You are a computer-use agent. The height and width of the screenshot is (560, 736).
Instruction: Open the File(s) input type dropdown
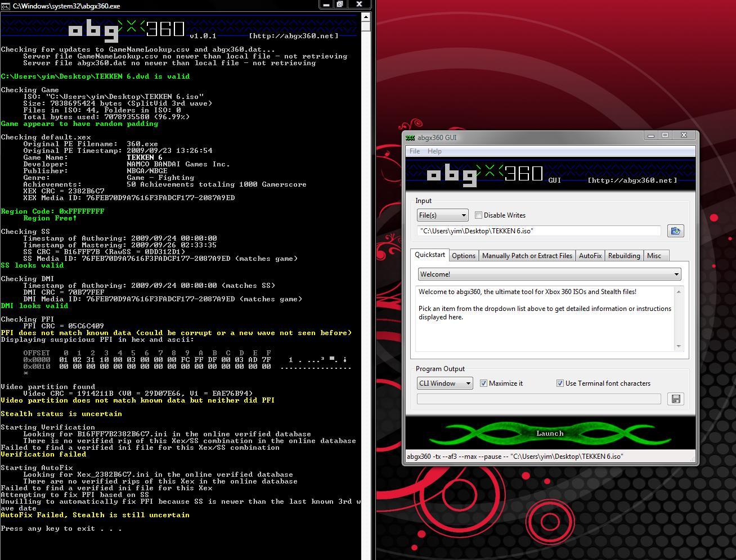point(442,215)
